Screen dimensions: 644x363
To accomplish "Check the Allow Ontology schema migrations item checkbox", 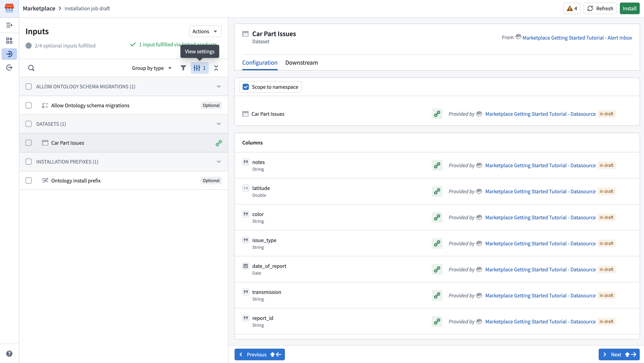I will click(29, 105).
